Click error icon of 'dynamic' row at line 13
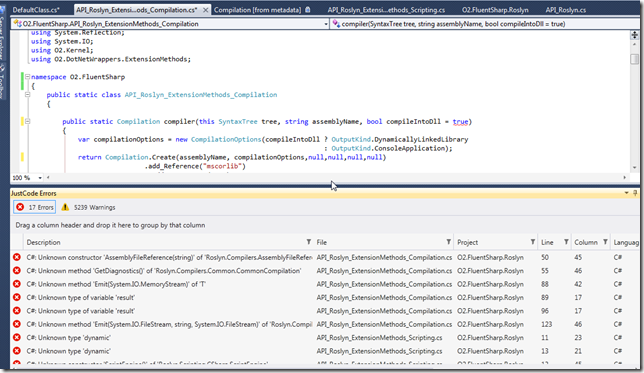The height and width of the screenshot is (373, 644). pyautogui.click(x=17, y=351)
